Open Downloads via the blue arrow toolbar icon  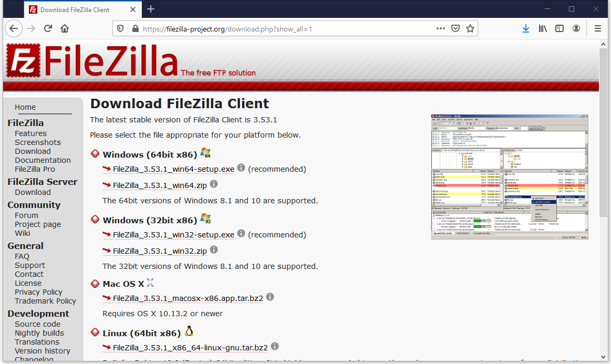tap(526, 28)
